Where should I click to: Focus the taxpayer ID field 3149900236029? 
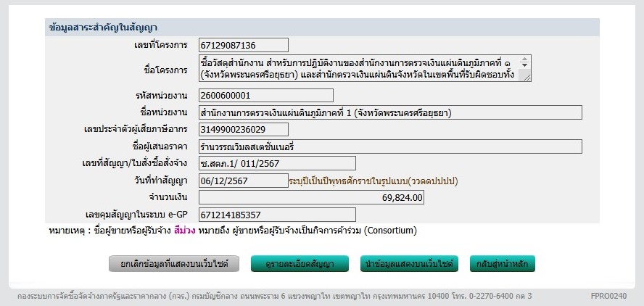pyautogui.click(x=243, y=129)
